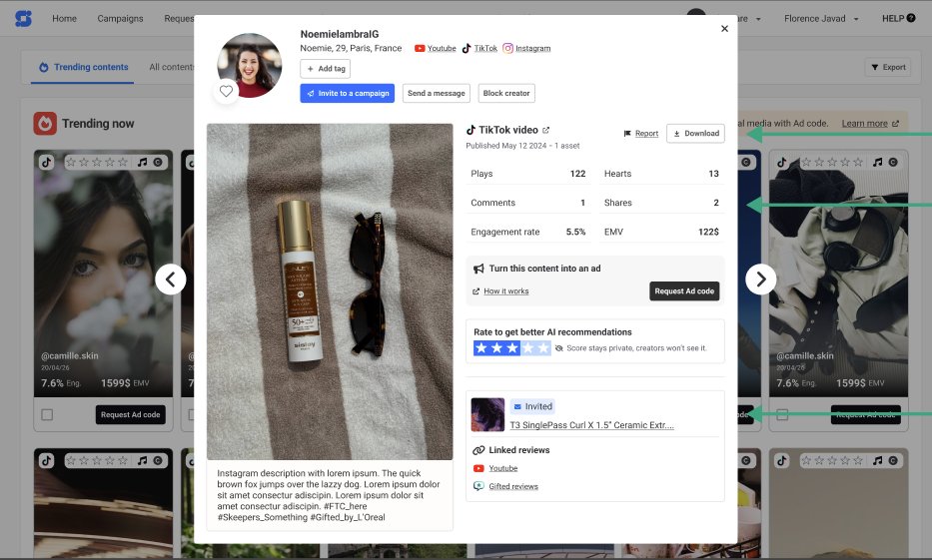
Task: Open Youtube link in profile header
Action: coord(442,48)
